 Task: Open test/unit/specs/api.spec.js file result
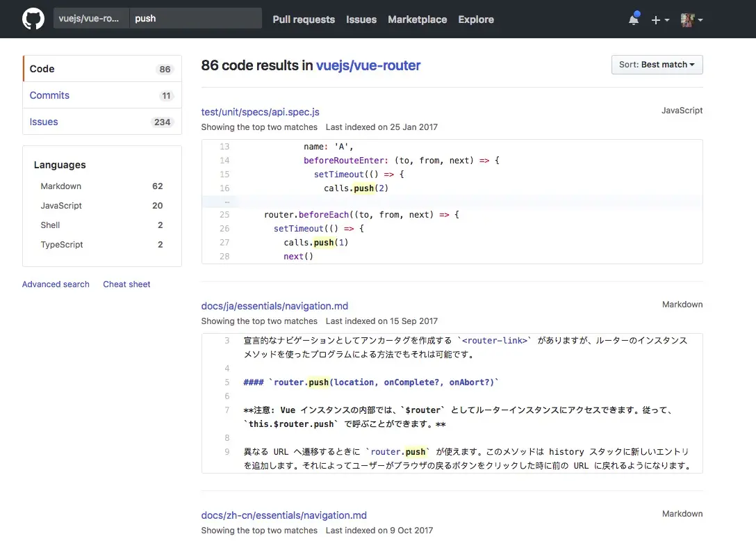(261, 112)
